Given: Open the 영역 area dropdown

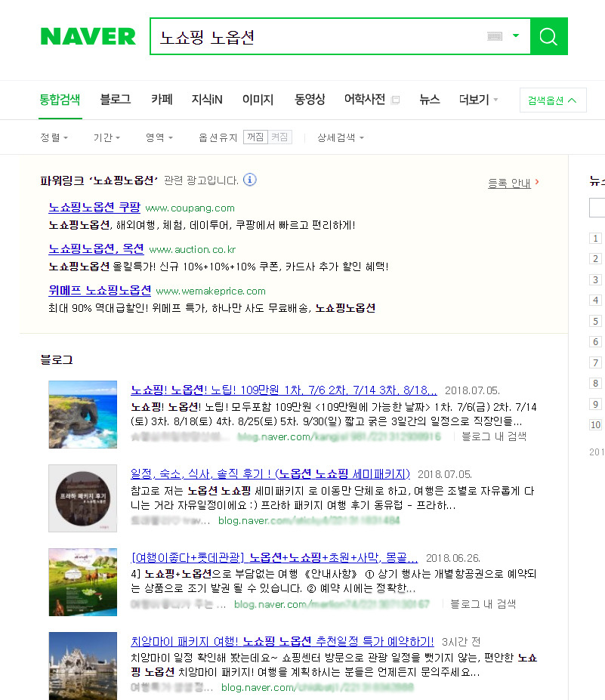Looking at the screenshot, I should click(159, 137).
